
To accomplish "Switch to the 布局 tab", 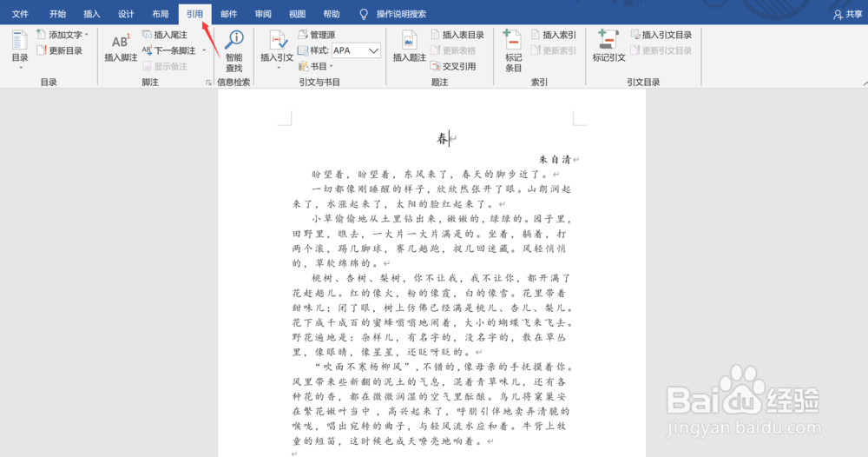I will point(161,14).
